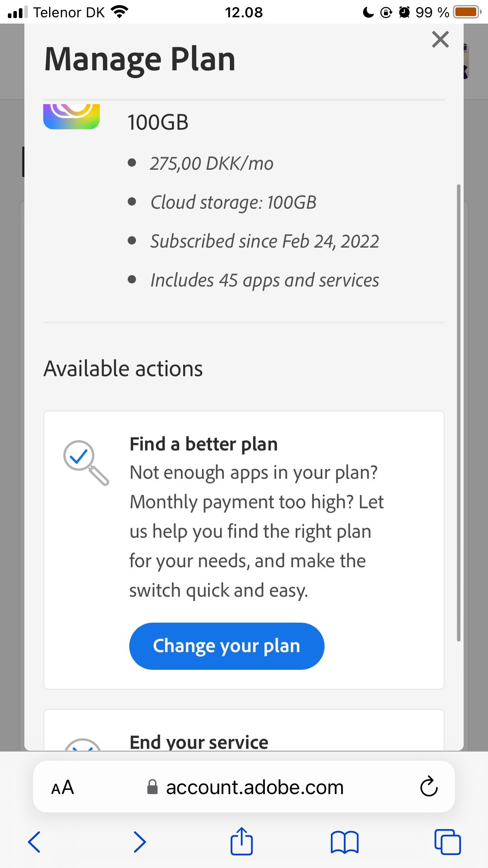The width and height of the screenshot is (488, 868).
Task: Tap the 12.08 clock in status bar
Action: (244, 12)
